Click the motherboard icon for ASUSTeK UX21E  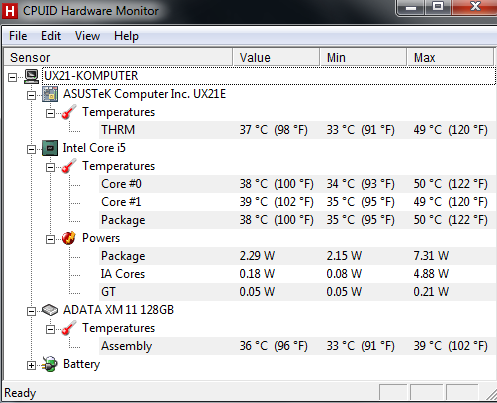point(50,94)
